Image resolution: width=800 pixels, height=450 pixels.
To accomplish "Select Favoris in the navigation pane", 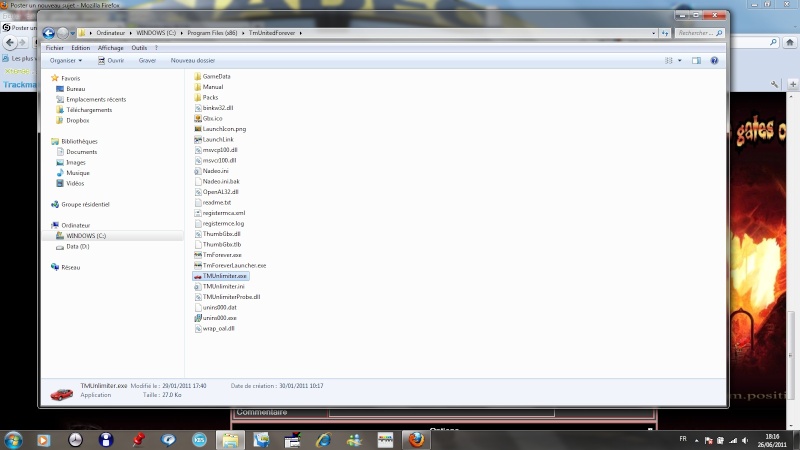I will pos(70,79).
